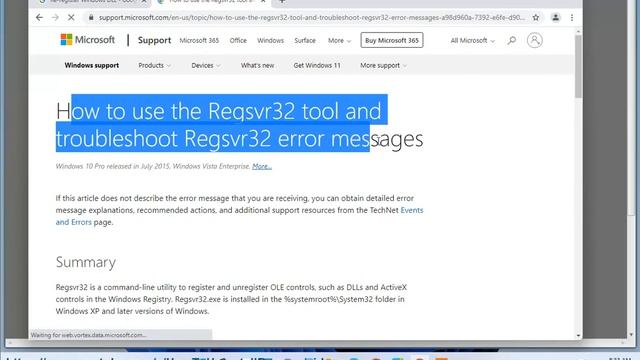Click the article title 'How to use the Regsvr32 tool'
The width and height of the screenshot is (640, 360).
(x=239, y=124)
